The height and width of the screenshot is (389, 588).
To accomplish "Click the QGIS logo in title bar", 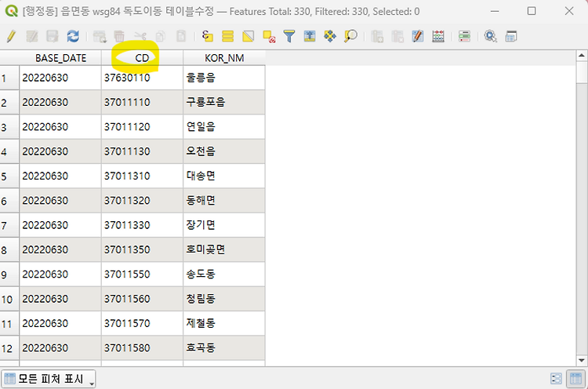I will (12, 11).
